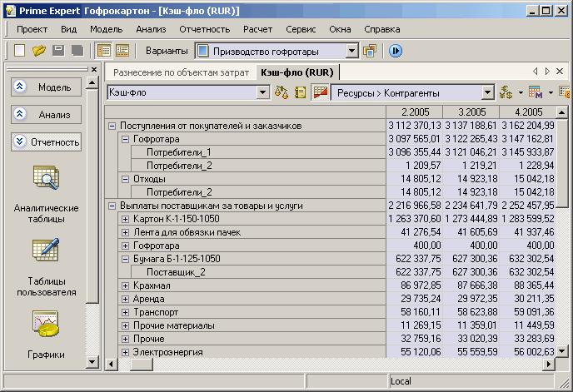Click the New project toolbar icon
573x392 pixels.
coord(19,51)
